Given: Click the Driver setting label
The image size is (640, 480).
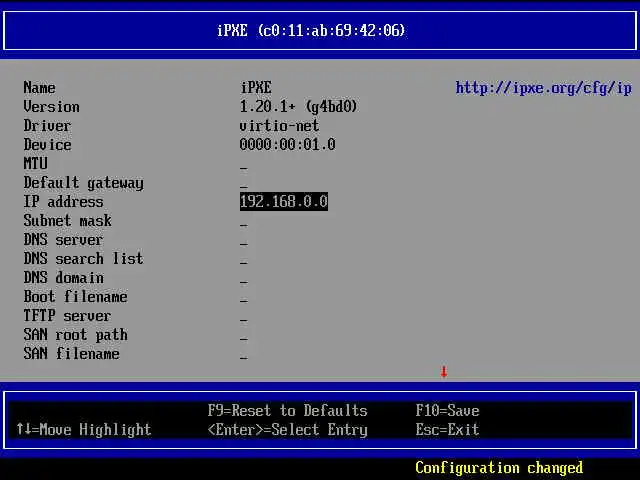Looking at the screenshot, I should [47, 126].
